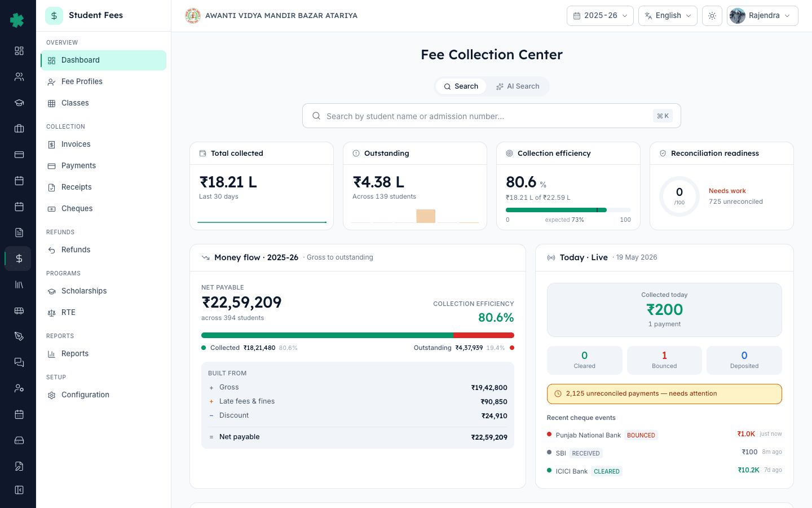812x508 pixels.
Task: Open the calendar with date grid icon
Action: (x=19, y=414)
